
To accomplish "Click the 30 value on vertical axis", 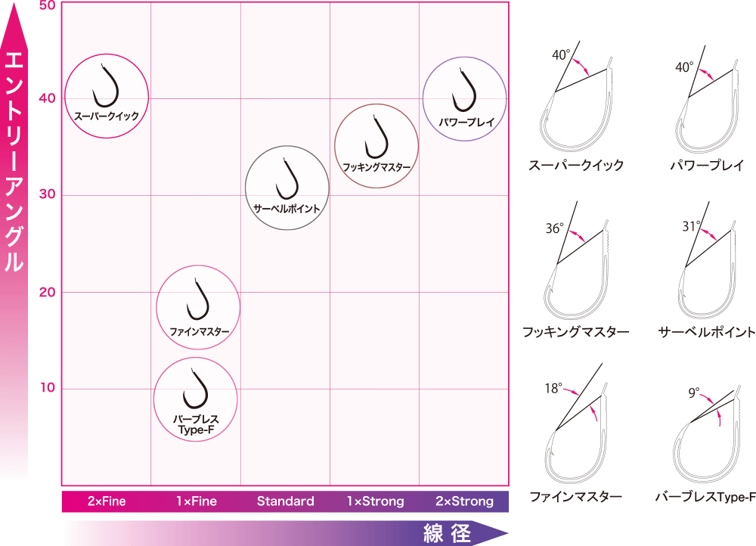I will click(47, 194).
